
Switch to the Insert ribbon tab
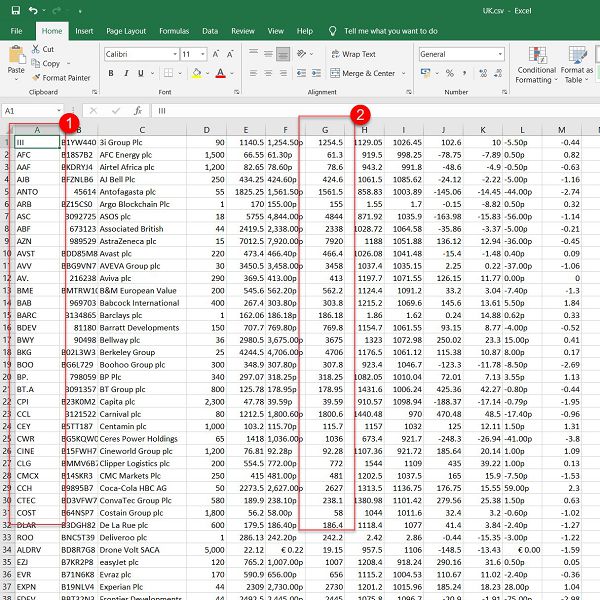click(x=84, y=31)
